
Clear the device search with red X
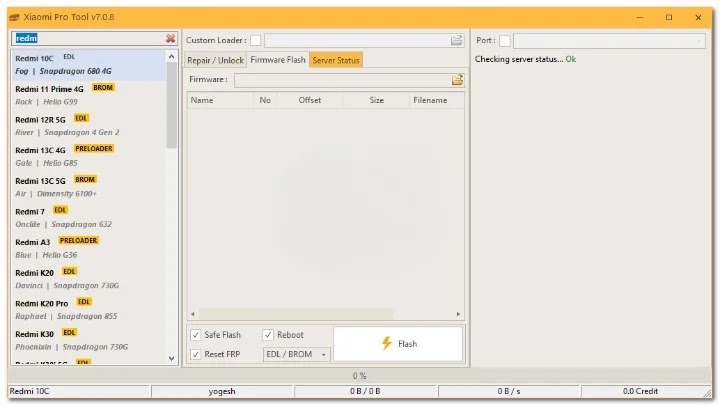click(x=170, y=39)
